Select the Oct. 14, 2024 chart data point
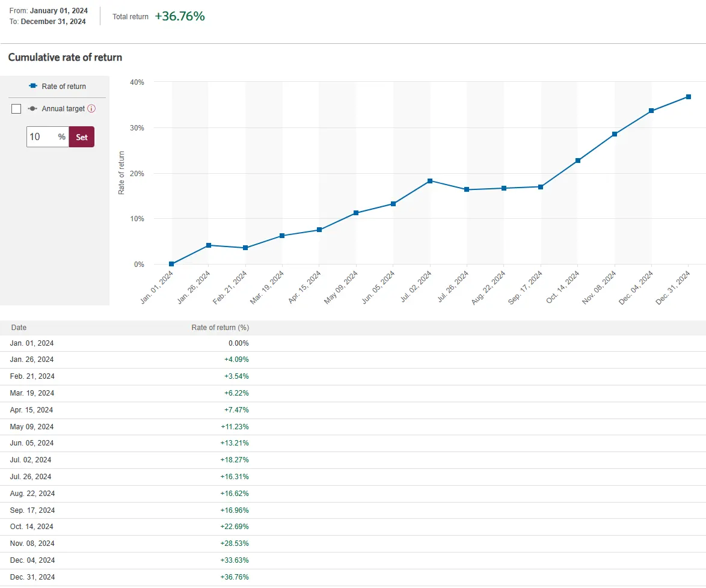 578,161
